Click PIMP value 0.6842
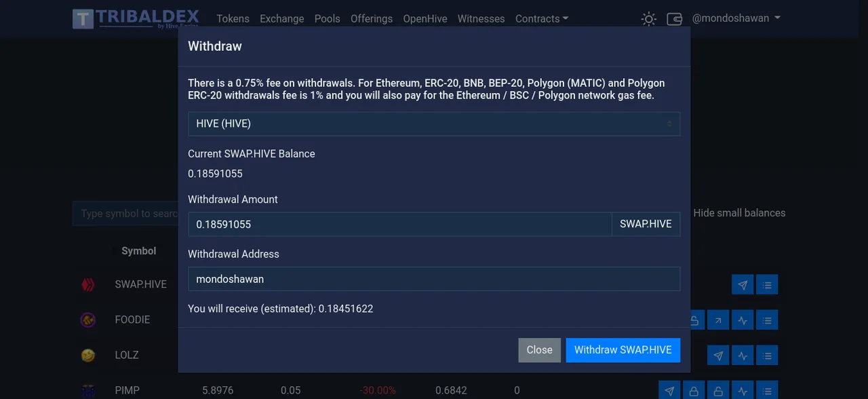Viewport: 868px width, 399px height. 451,391
